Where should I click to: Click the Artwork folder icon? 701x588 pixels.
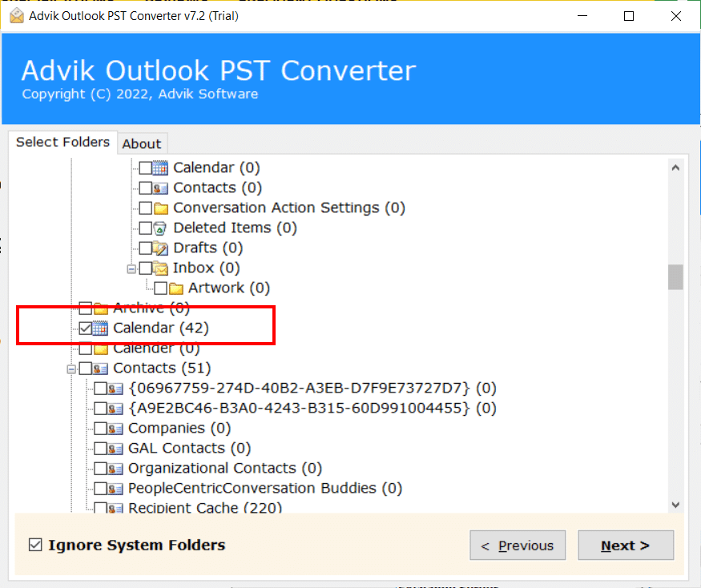click(x=178, y=288)
